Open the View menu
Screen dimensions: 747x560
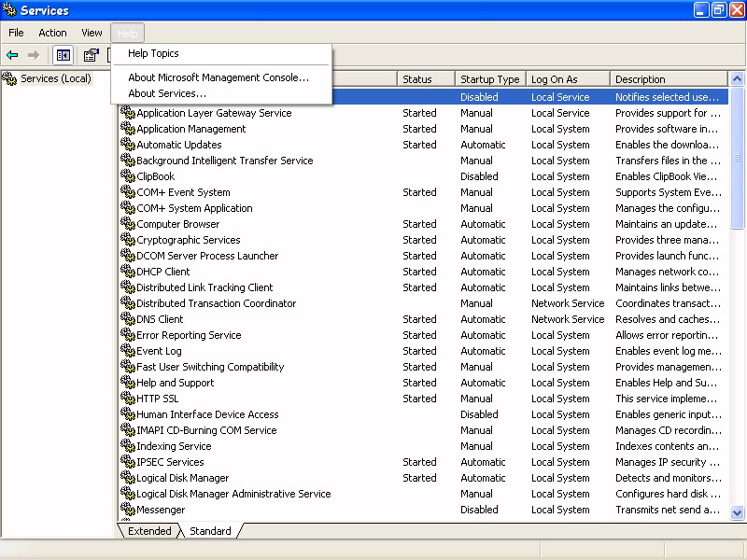pyautogui.click(x=92, y=33)
